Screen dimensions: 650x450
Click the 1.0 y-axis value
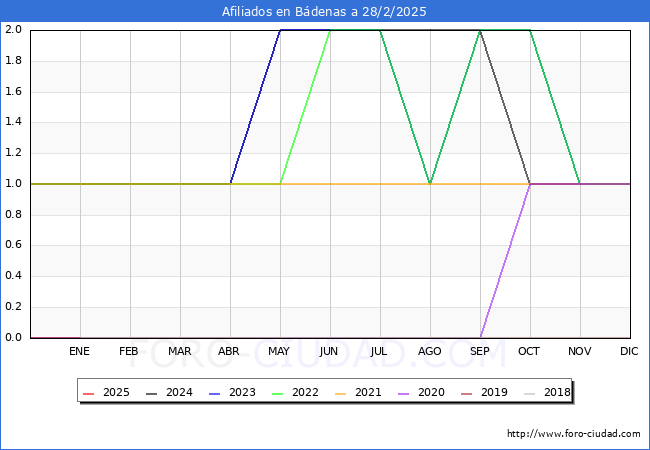13,184
